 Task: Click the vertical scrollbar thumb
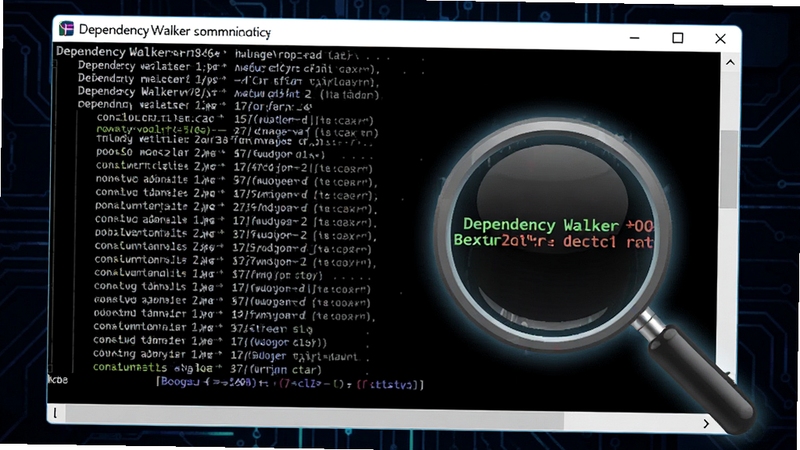click(729, 168)
